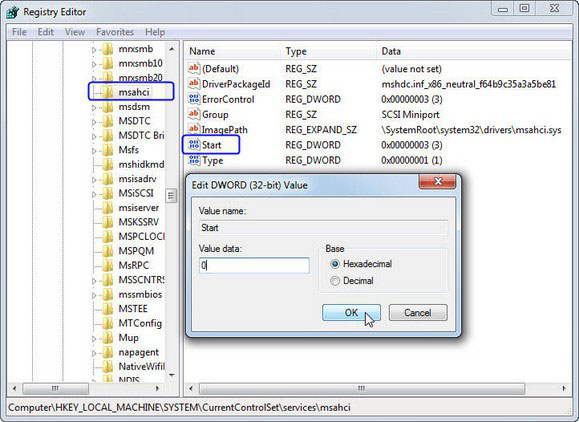The width and height of the screenshot is (579, 422).
Task: Expand the MSDTC tree node
Action: tap(94, 121)
